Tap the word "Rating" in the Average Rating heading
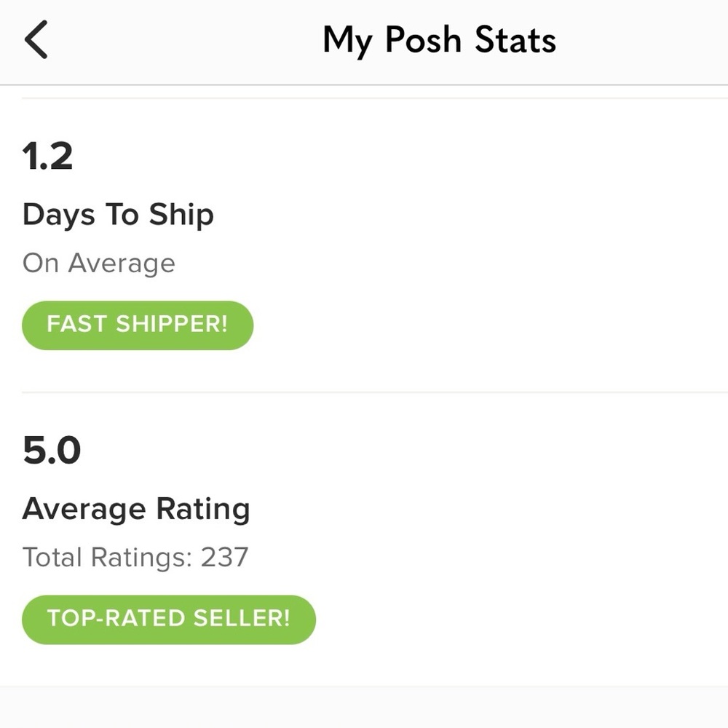728x728 pixels. [203, 509]
